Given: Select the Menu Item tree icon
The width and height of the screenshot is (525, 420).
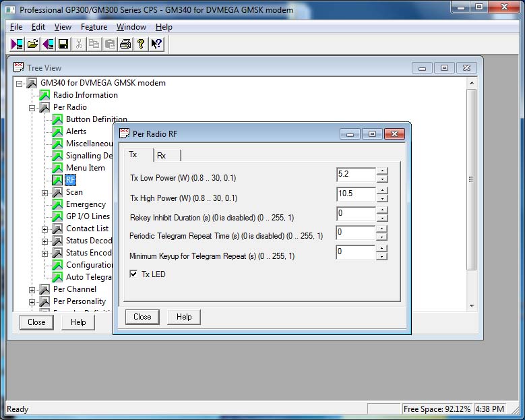Looking at the screenshot, I should tap(57, 168).
